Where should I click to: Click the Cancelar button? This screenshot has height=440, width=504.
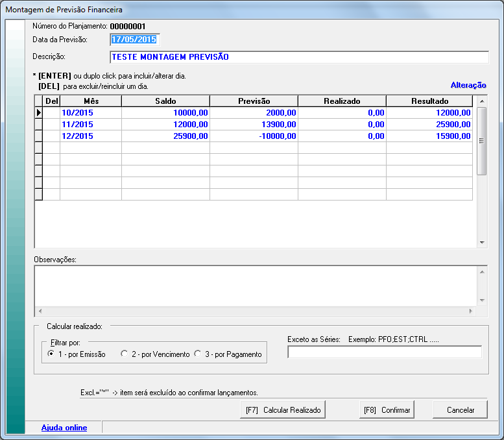point(459,410)
